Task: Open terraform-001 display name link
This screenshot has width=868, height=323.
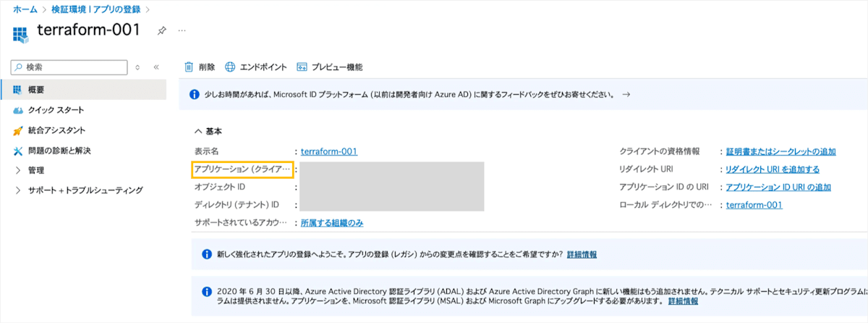Action: [x=329, y=151]
